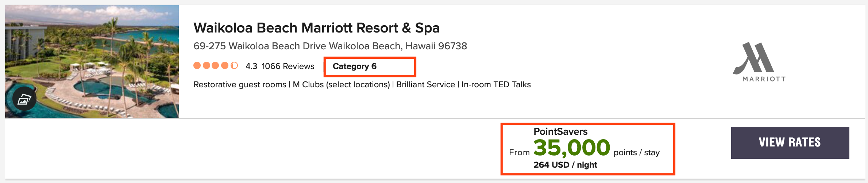Viewport: 868px width, 183px height.
Task: Click the Brilliant Service text
Action: tap(425, 84)
